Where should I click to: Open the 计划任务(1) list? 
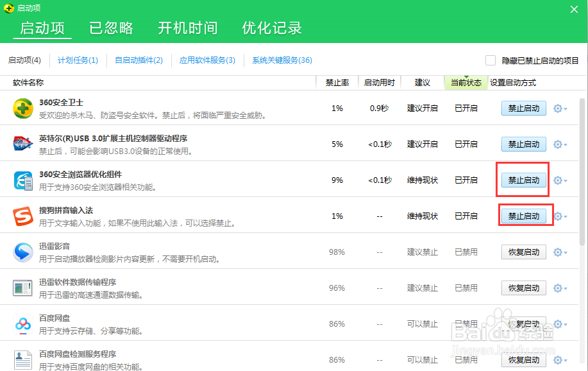click(78, 60)
